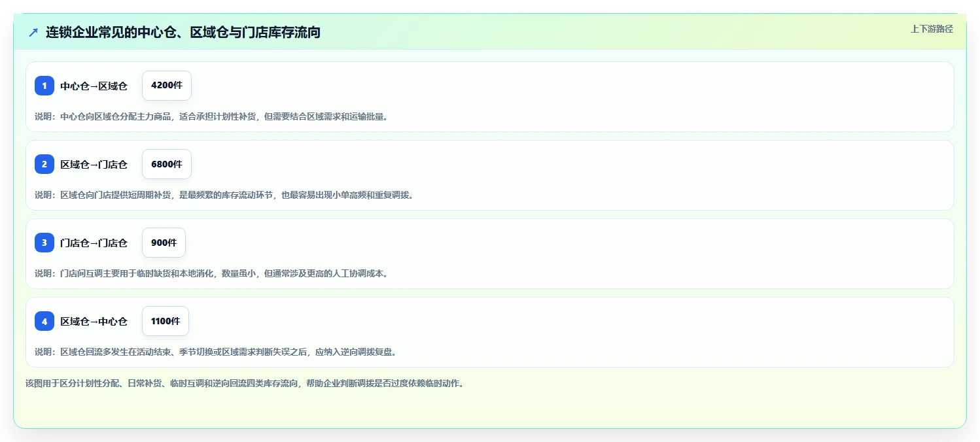This screenshot has width=980, height=442.
Task: Click the description about 中心仓向区域仓分配主力商品
Action: point(211,116)
